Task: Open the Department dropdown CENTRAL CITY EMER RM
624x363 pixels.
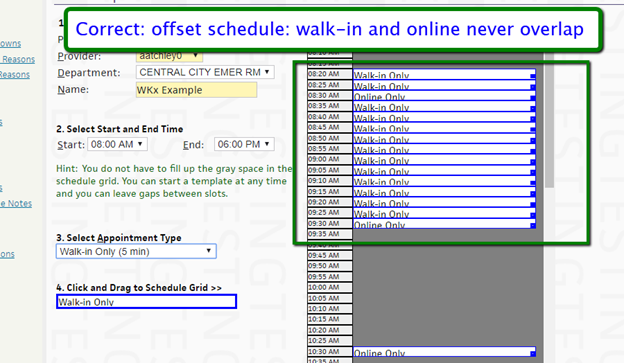Action: tap(205, 72)
